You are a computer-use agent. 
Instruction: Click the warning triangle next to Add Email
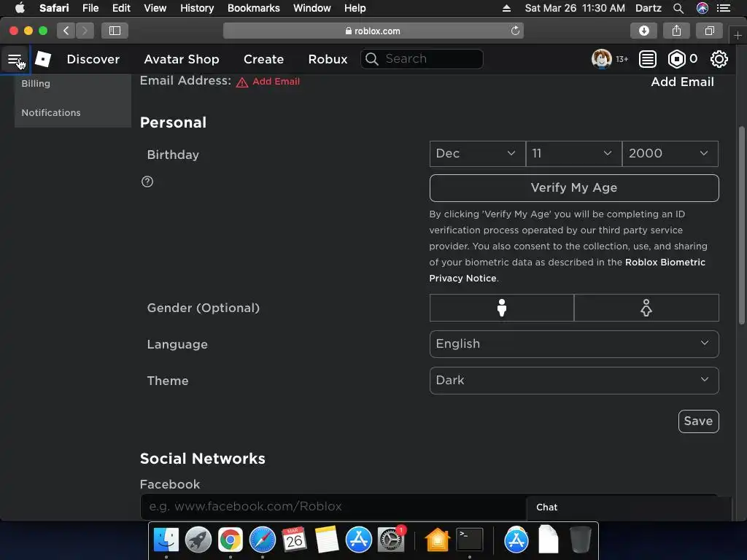pos(242,82)
